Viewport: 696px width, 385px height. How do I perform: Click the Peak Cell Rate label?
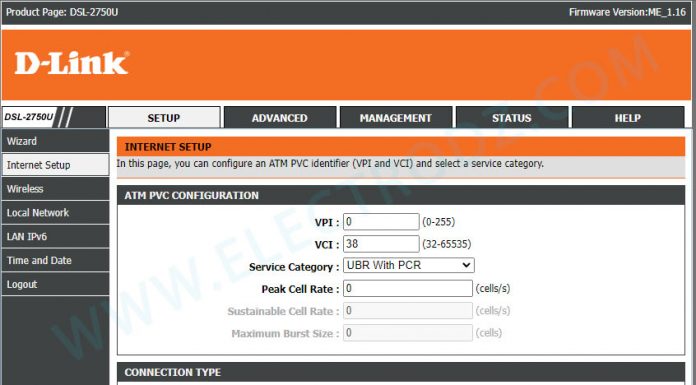(x=300, y=289)
